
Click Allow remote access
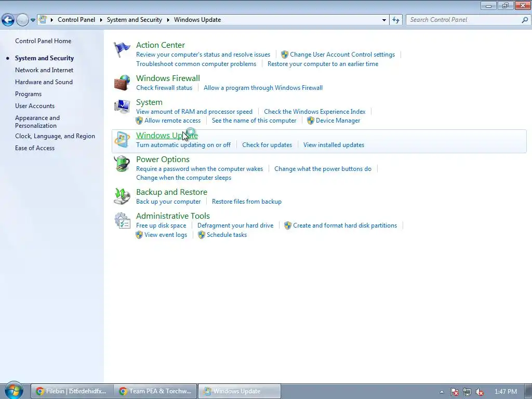(x=172, y=121)
